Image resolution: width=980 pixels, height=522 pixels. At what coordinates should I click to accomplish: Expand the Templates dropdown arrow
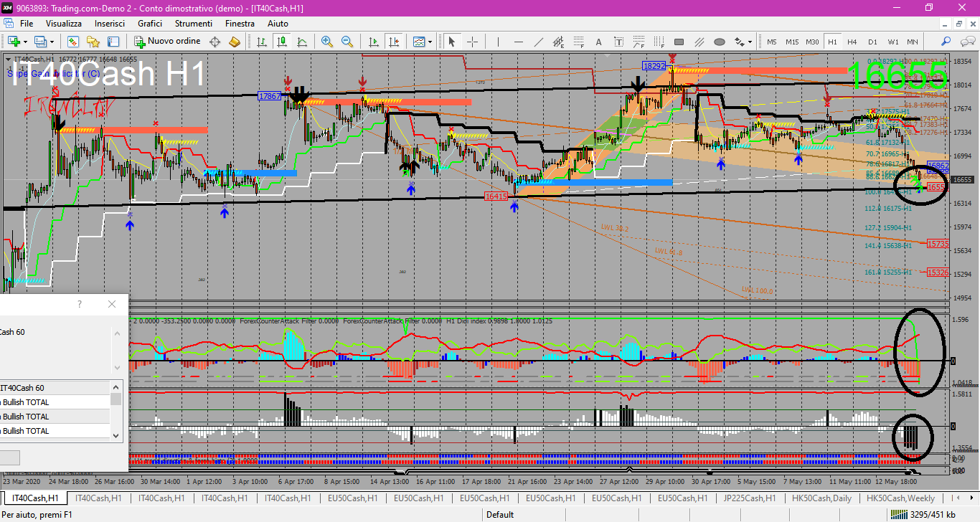click(x=430, y=42)
